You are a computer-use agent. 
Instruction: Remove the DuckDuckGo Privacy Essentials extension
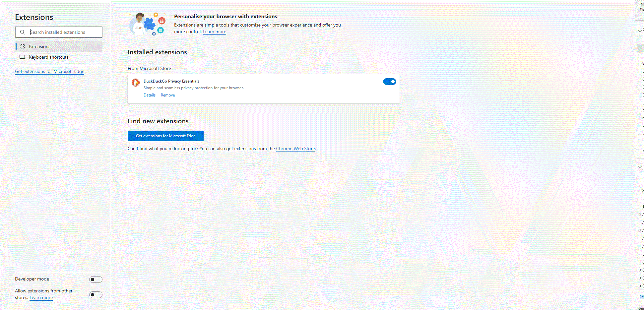click(168, 95)
